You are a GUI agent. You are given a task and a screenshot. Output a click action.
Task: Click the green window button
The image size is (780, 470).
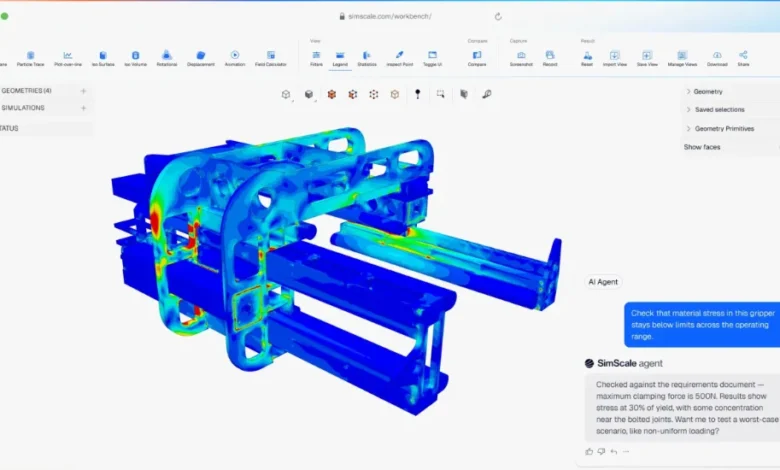(4, 16)
